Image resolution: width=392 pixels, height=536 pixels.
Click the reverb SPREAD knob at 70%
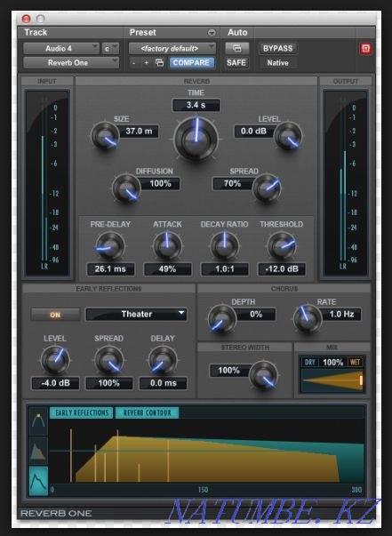[x=267, y=188]
